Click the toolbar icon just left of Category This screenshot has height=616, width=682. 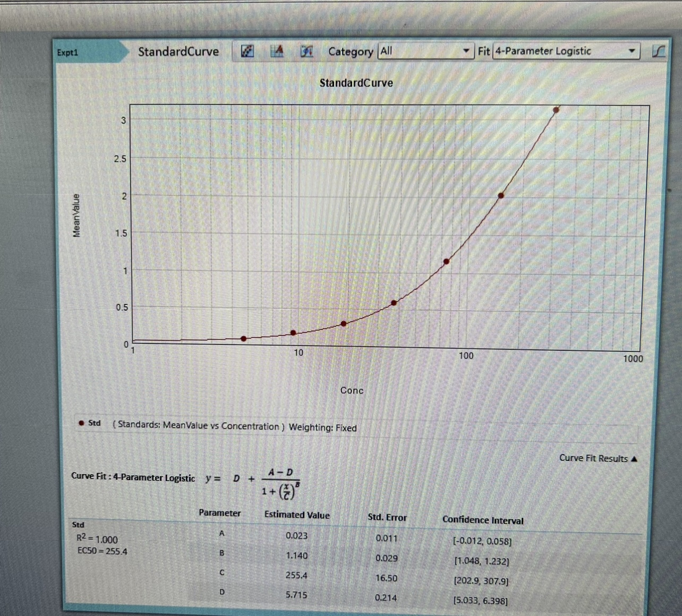tap(306, 51)
